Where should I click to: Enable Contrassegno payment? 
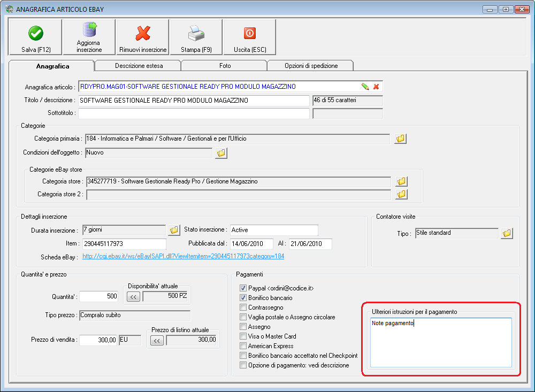coord(243,308)
